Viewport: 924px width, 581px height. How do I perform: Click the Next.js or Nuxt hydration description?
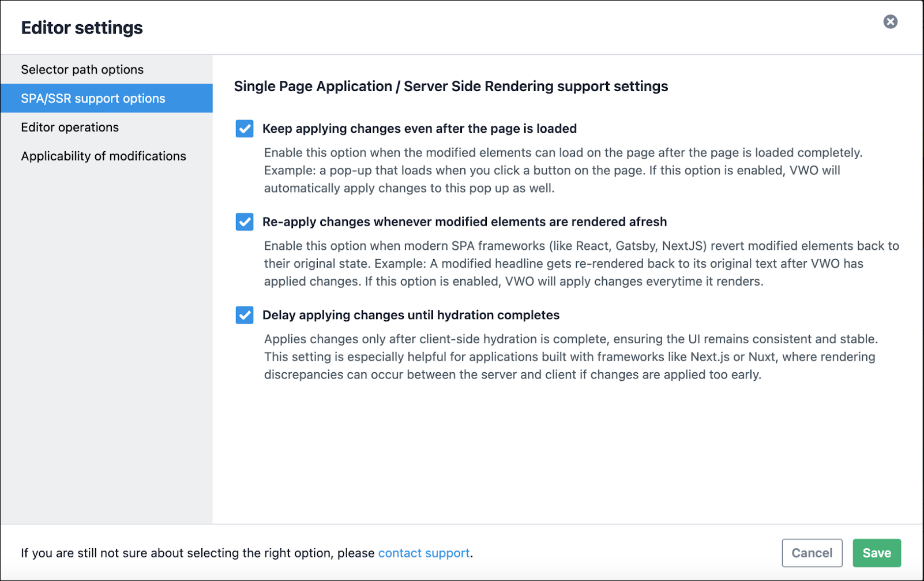tap(571, 357)
